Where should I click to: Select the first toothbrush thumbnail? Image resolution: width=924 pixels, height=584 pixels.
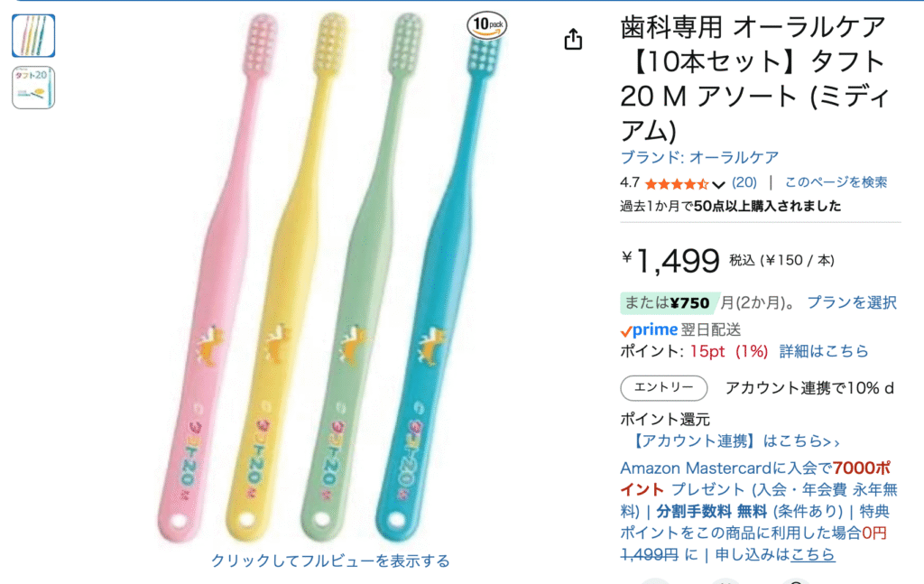tap(33, 36)
